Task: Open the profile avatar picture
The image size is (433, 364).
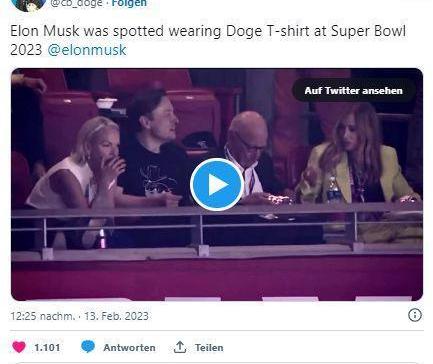Action: click(29, 5)
